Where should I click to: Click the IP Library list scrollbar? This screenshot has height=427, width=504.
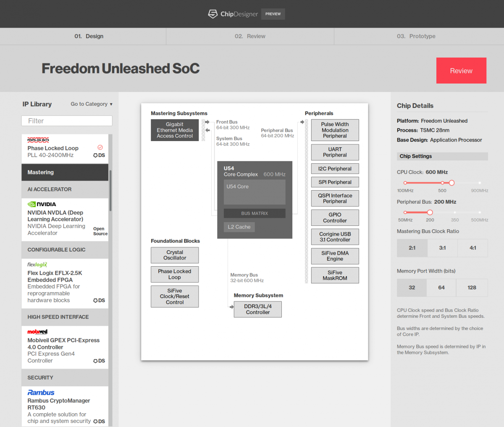110,190
